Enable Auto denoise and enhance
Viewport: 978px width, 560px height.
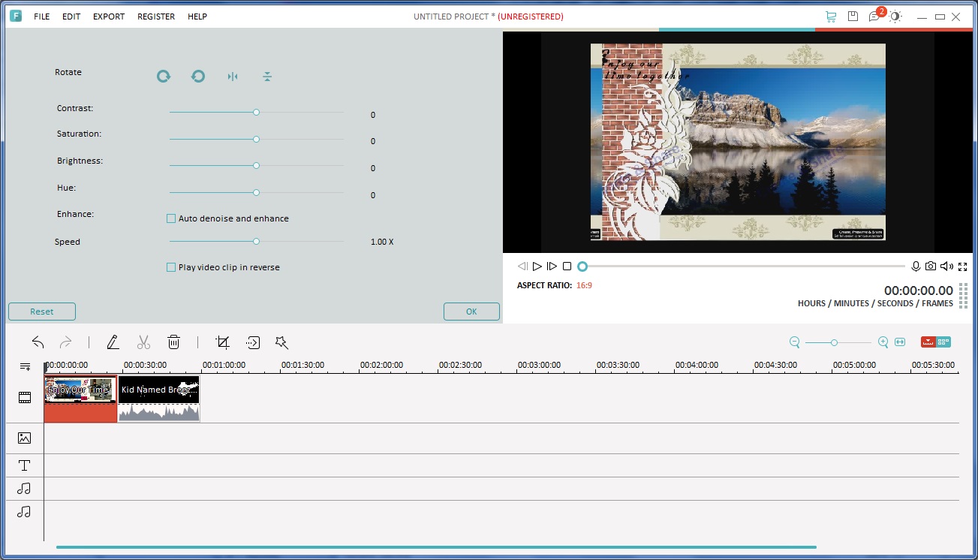coord(170,218)
